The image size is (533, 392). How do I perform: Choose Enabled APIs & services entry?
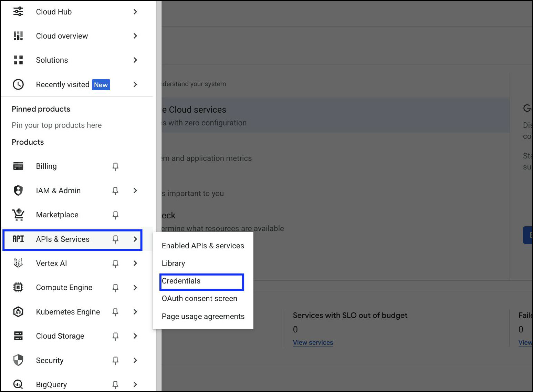point(203,246)
